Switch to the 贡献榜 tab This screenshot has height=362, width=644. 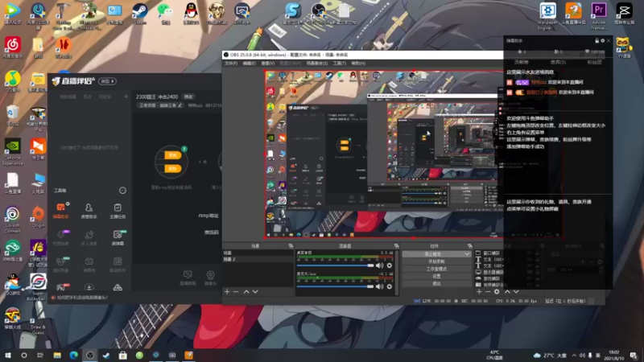point(521,63)
